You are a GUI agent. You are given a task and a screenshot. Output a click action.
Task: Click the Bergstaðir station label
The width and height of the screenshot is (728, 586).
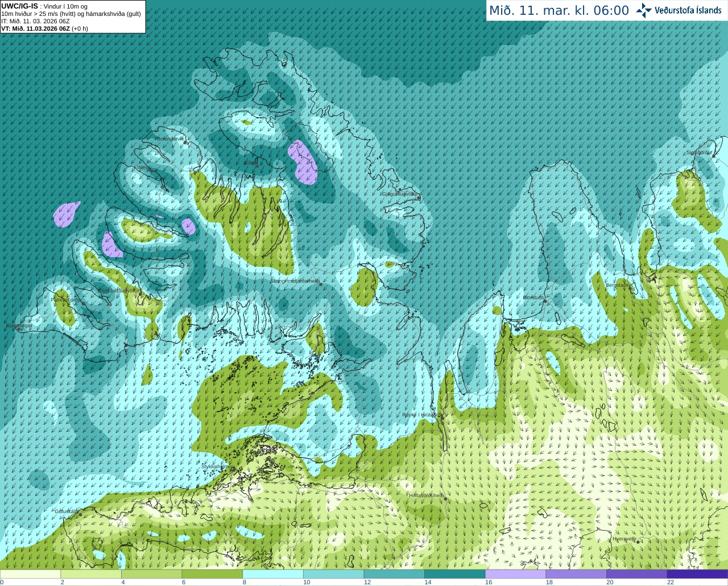click(x=618, y=285)
